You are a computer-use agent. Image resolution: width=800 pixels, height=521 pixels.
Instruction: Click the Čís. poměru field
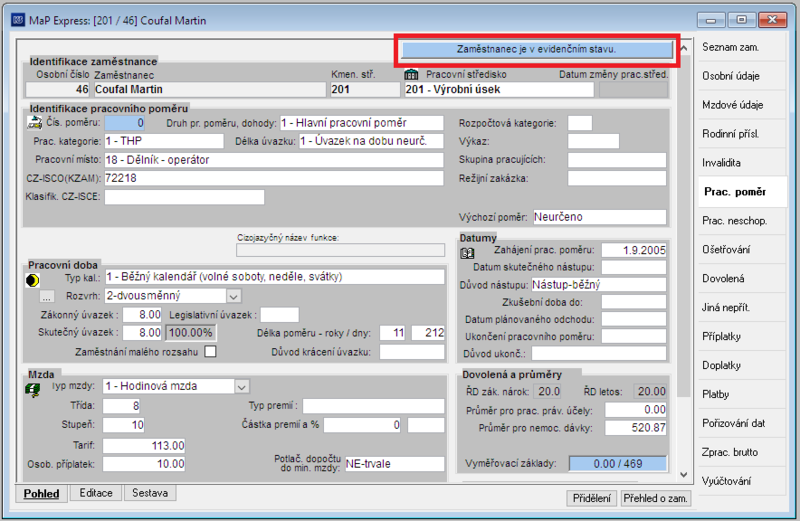[124, 123]
